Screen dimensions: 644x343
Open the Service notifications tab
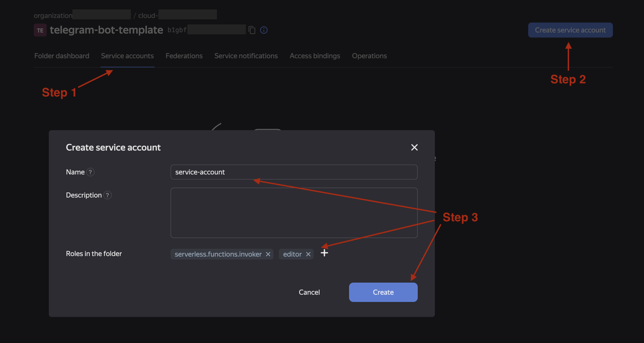pos(246,56)
